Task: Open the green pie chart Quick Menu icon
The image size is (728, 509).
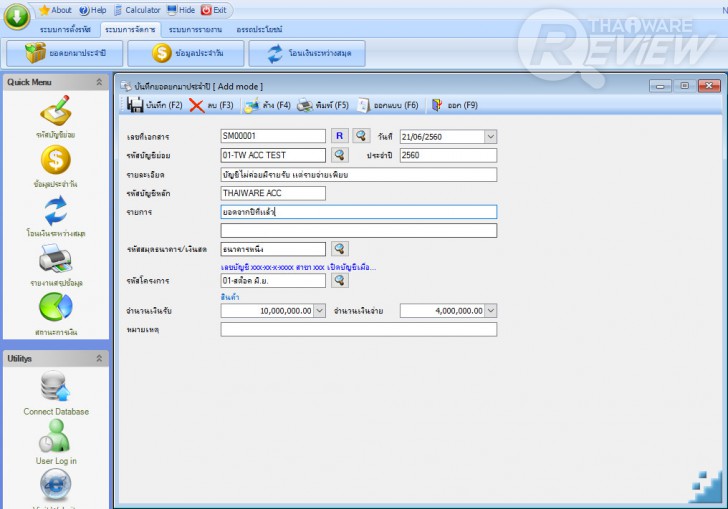Action: (56, 307)
